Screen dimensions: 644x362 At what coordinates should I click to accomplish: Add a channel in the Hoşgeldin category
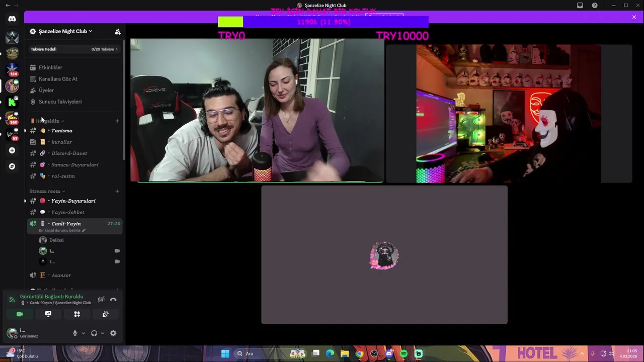117,121
